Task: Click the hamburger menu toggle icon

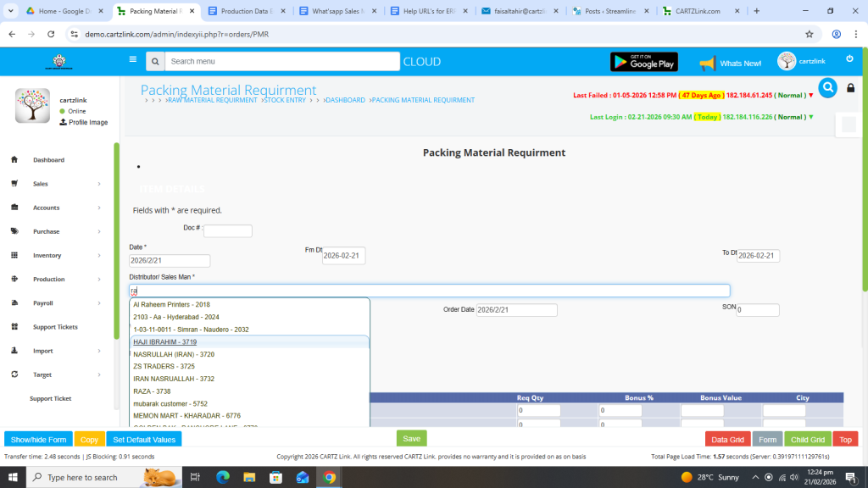Action: tap(133, 60)
